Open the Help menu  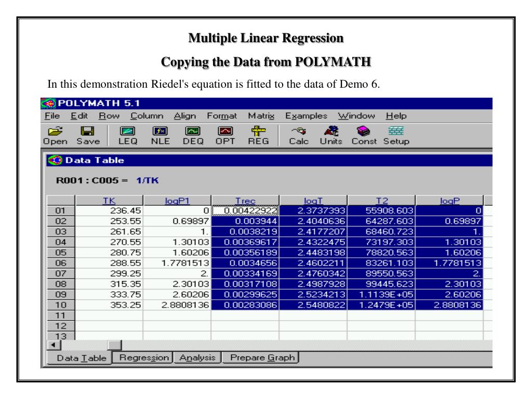[396, 116]
